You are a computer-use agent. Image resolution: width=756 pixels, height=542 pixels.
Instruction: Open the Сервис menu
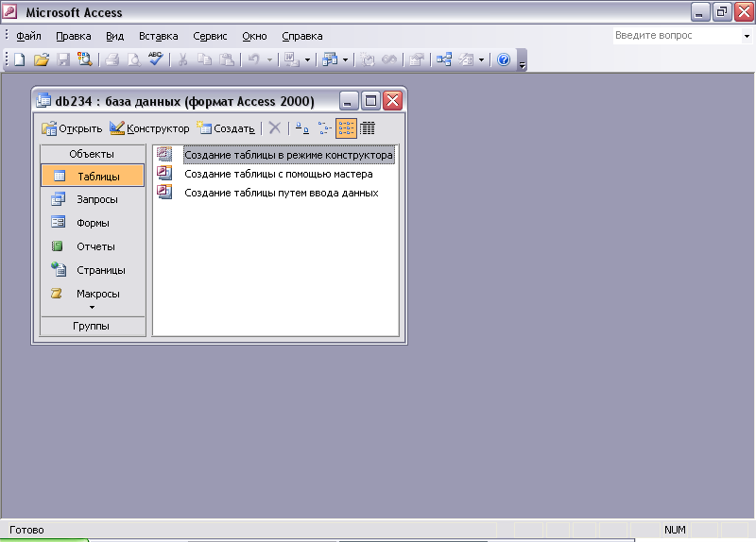tap(210, 36)
